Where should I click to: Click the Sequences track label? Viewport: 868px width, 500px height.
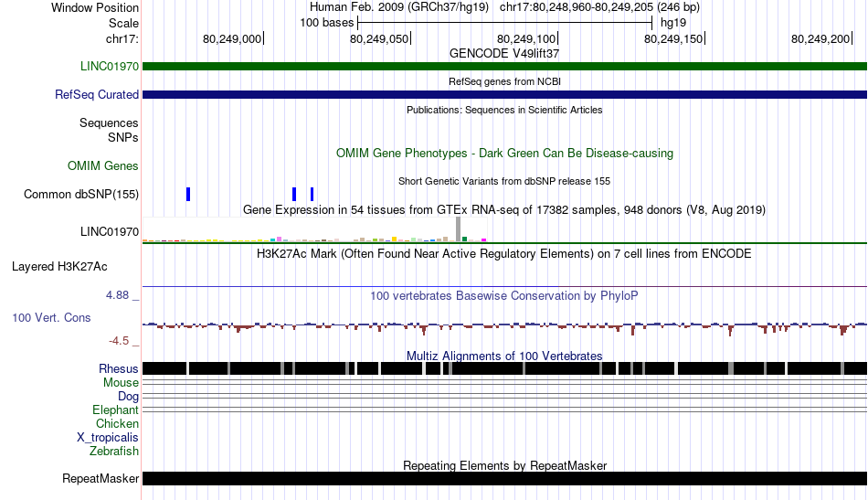[109, 122]
